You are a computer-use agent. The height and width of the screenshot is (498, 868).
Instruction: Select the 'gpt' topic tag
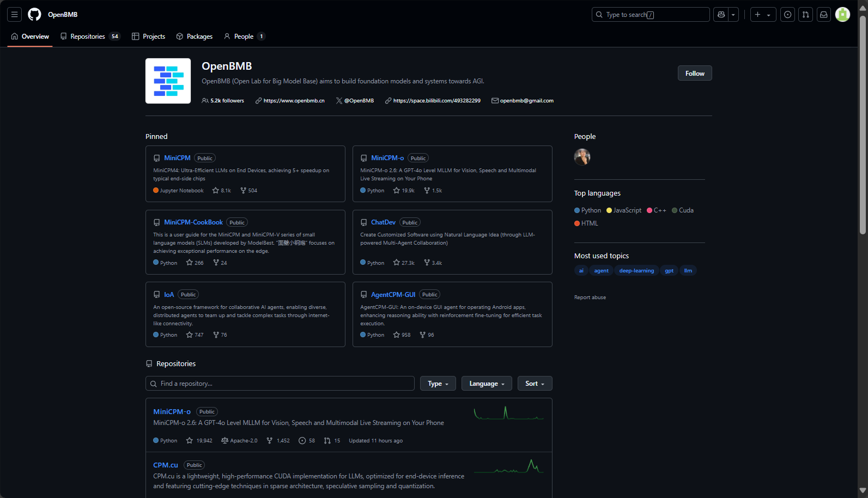pos(669,271)
